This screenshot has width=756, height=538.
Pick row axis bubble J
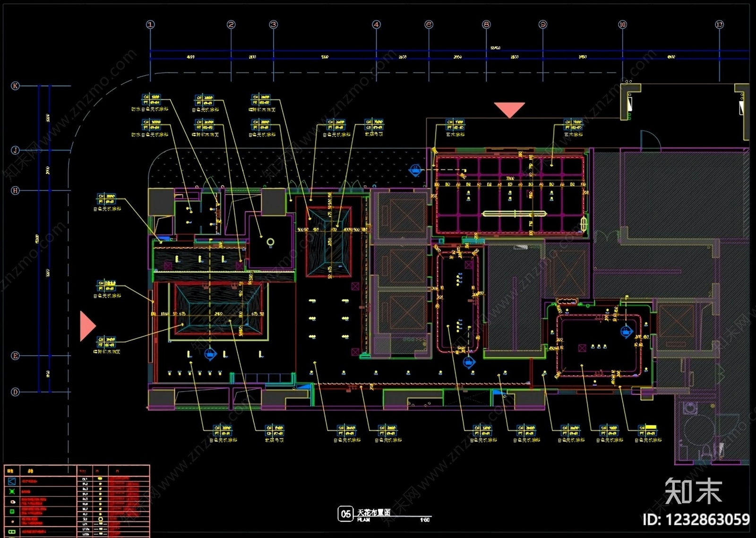[x=15, y=150]
